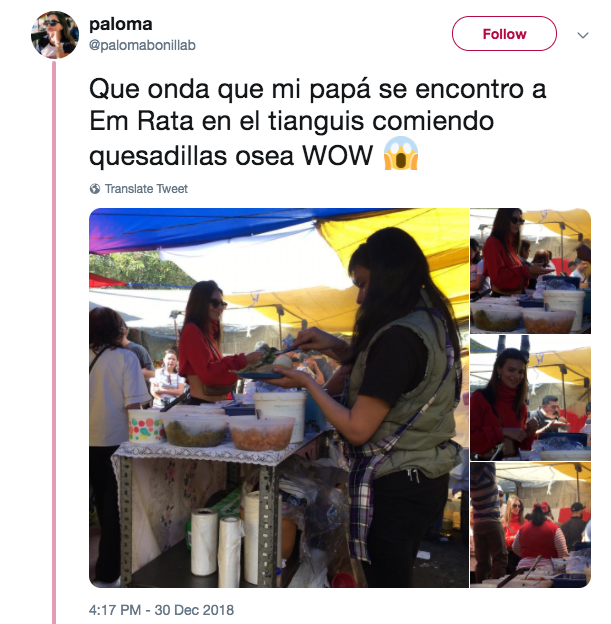Follow the paloma account

504,34
